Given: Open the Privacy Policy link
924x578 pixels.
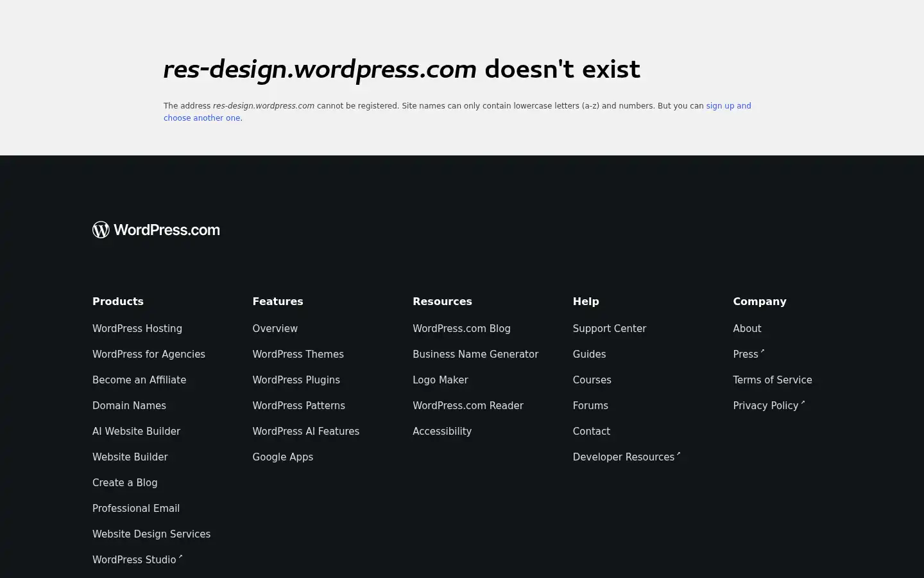Looking at the screenshot, I should click(769, 405).
